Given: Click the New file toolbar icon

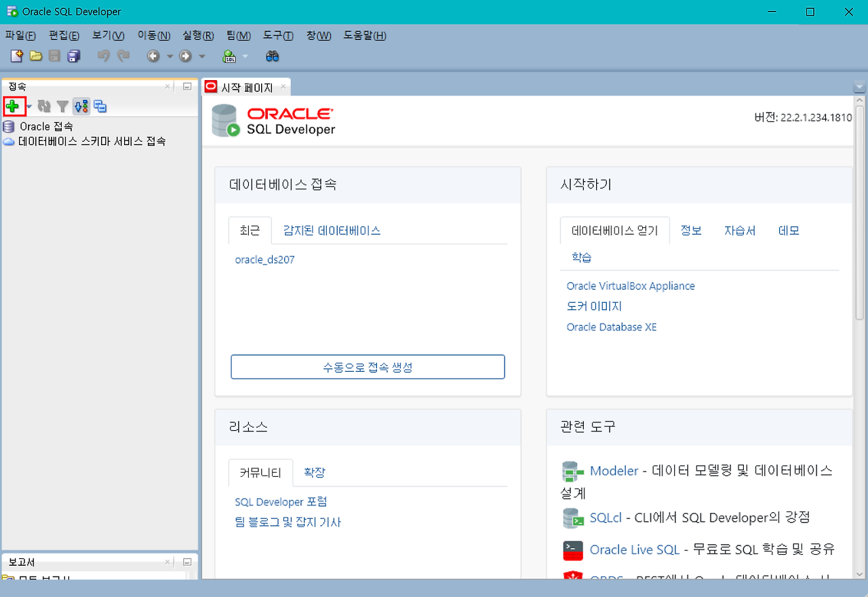Looking at the screenshot, I should pos(17,56).
